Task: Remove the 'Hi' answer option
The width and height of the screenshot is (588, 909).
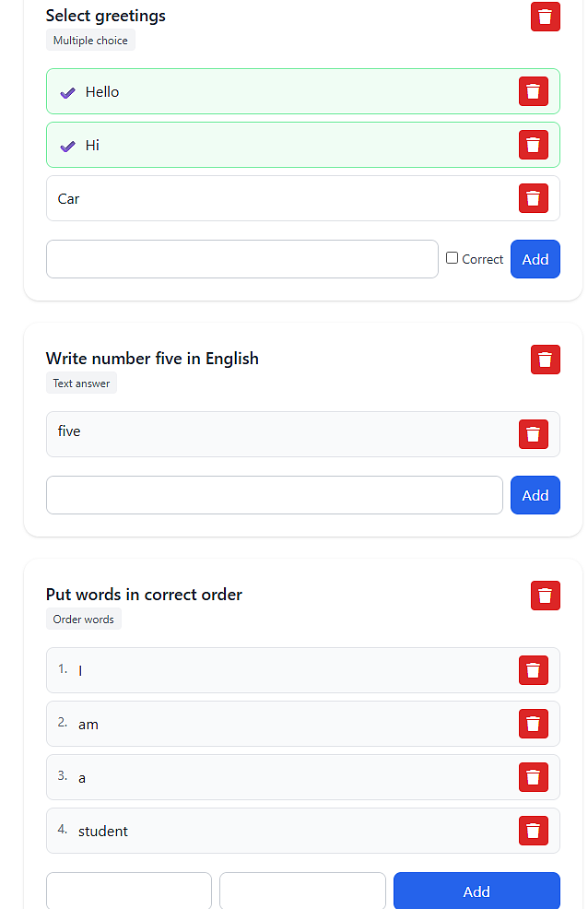Action: [533, 145]
